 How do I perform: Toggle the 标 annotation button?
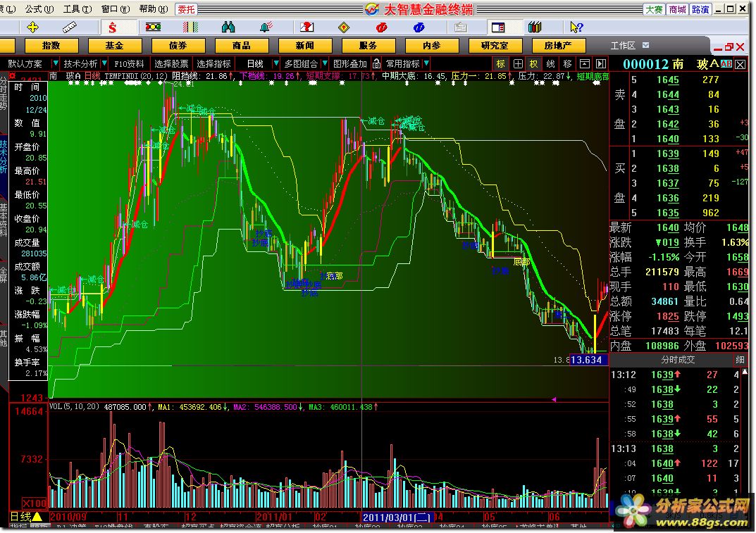(x=501, y=63)
